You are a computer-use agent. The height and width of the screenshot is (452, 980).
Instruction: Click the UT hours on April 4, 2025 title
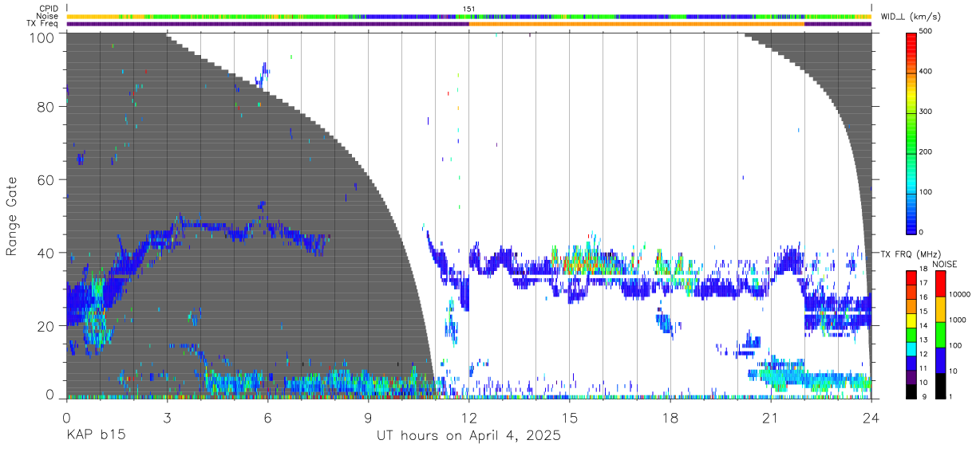[x=468, y=436]
